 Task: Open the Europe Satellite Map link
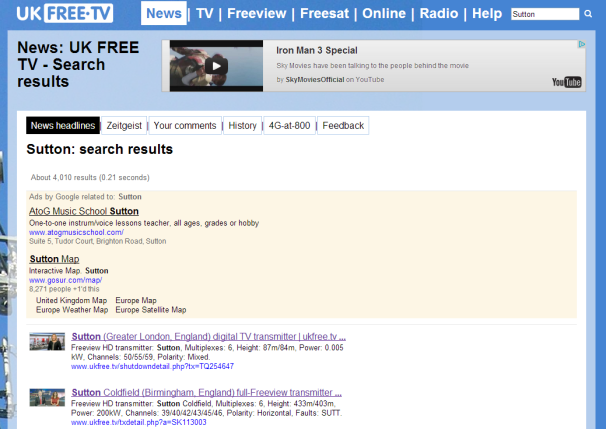(151, 310)
